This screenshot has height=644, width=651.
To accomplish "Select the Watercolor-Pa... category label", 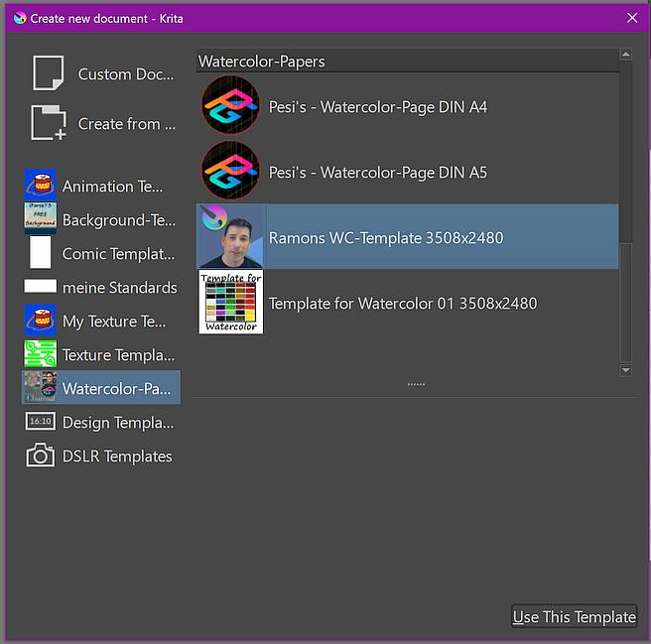I will click(x=116, y=389).
